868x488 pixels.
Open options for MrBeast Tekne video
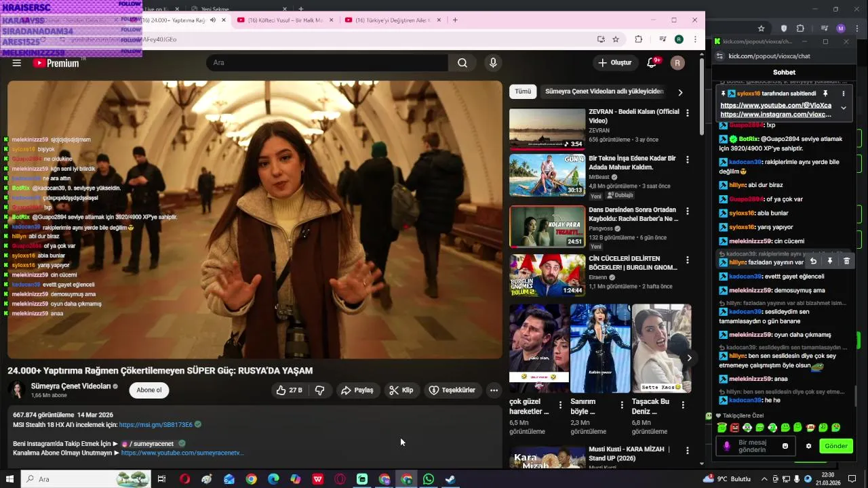click(688, 160)
